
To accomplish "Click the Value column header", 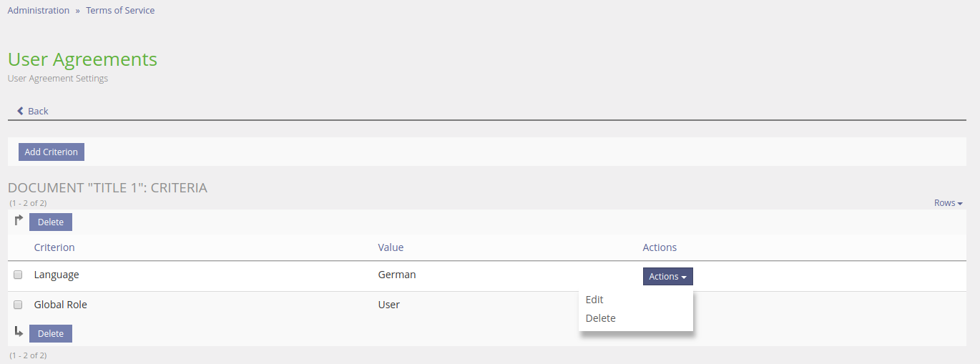I will tap(391, 247).
